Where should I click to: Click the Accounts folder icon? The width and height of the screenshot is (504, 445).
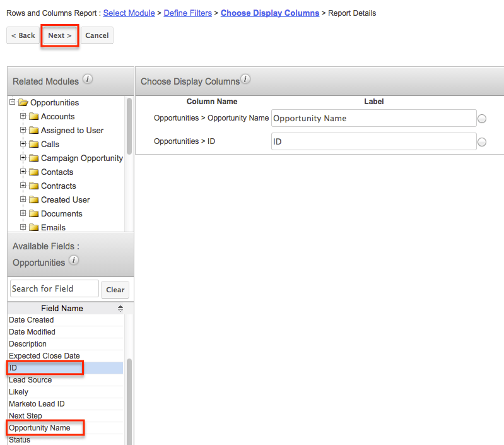coord(34,116)
